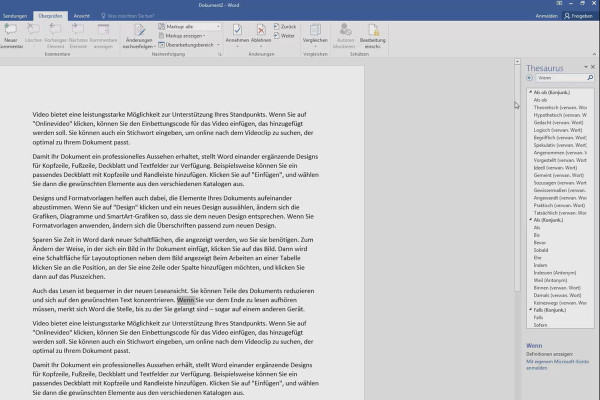Collapse the ribbon with the chevron

tap(594, 54)
